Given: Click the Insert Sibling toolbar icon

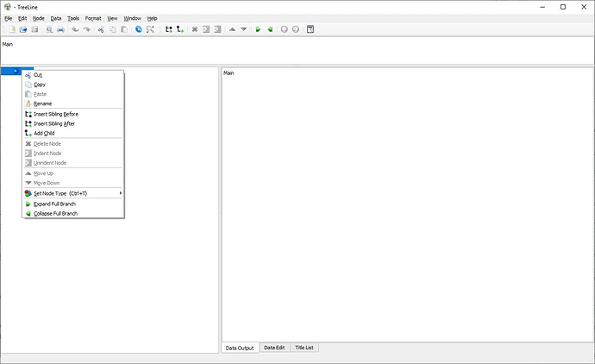Looking at the screenshot, I should (x=168, y=29).
